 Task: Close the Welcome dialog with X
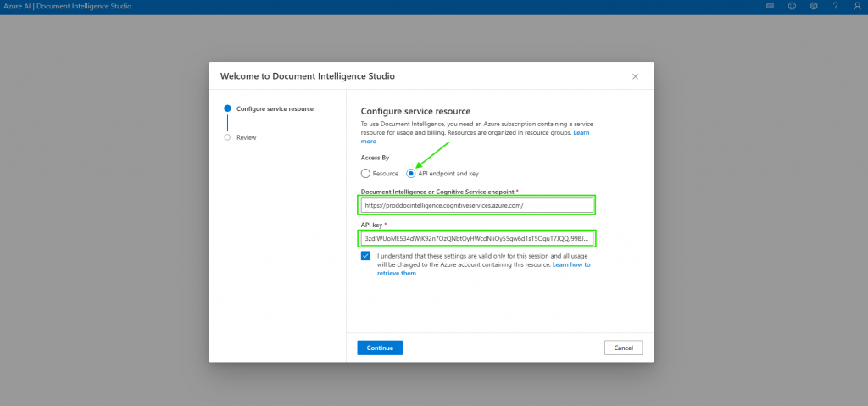click(635, 76)
